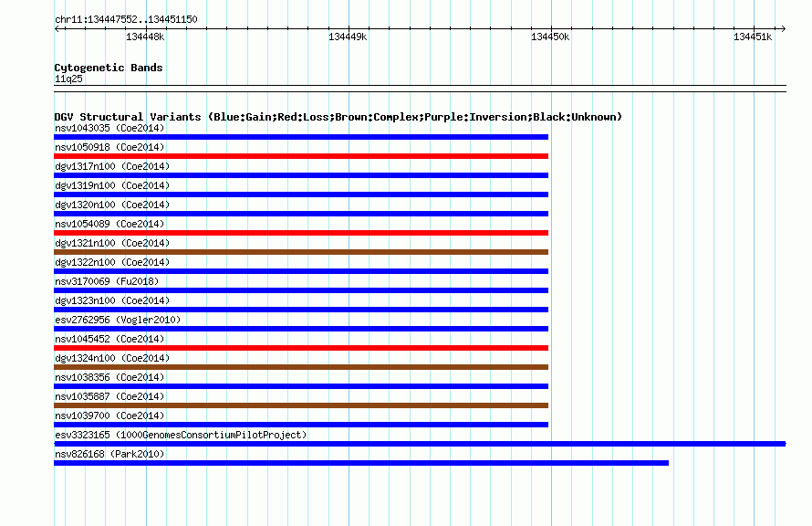This screenshot has height=526, width=812.
Task: Select the nsv1054089 (Coe2014) label
Action: point(109,224)
